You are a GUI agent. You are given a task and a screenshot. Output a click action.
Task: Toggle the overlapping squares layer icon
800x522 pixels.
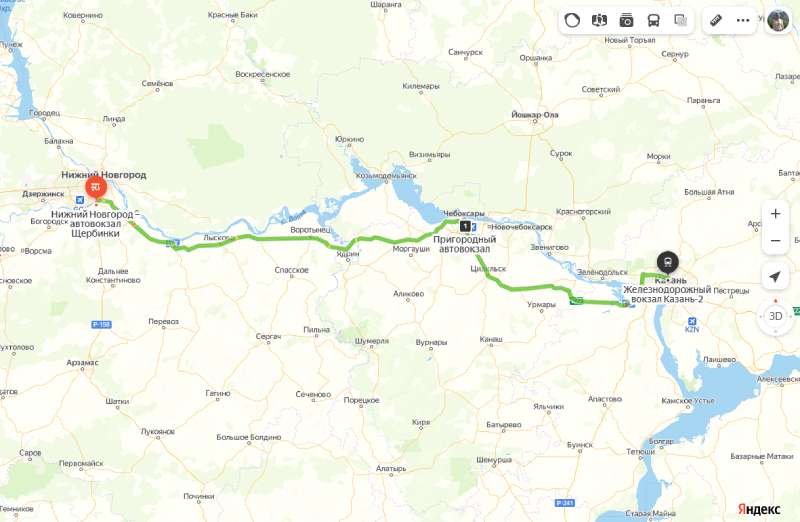coord(681,20)
